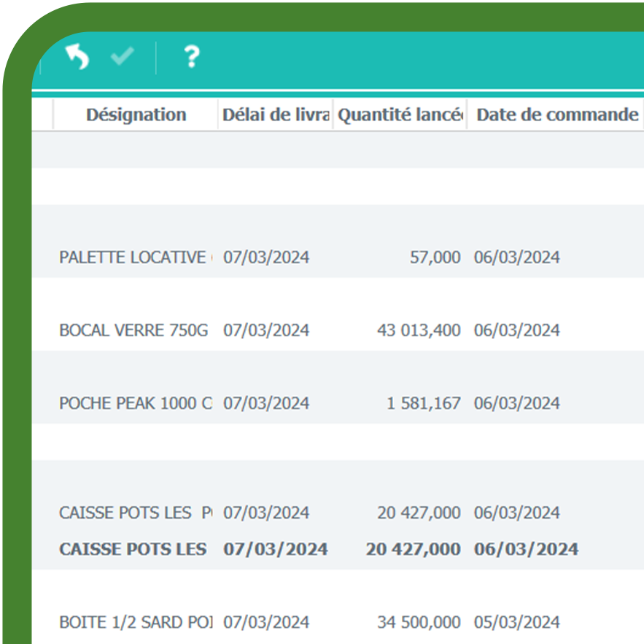644x644 pixels.
Task: Click quantity 43 013,400 cell
Action: [418, 330]
